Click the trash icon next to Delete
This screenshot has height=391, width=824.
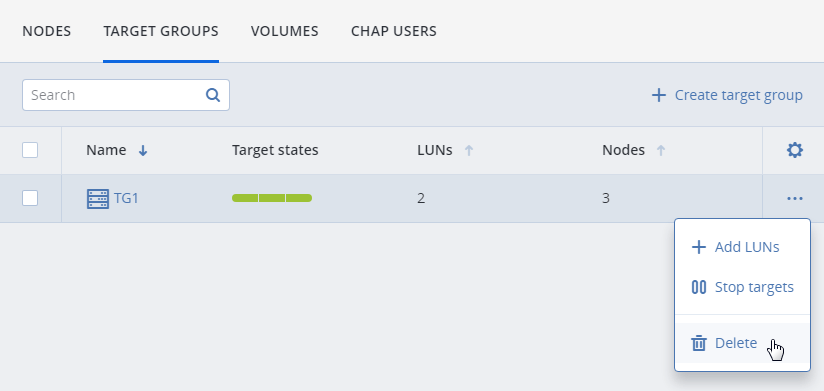(698, 343)
